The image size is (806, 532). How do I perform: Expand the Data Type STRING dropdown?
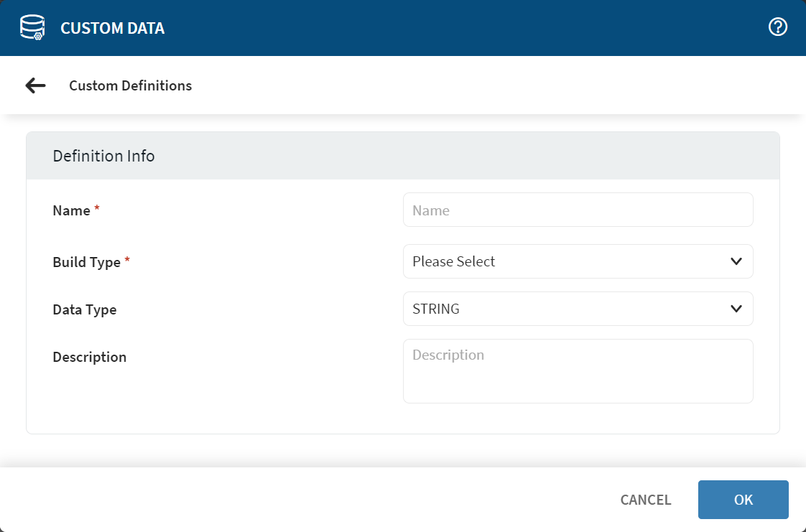(568, 309)
